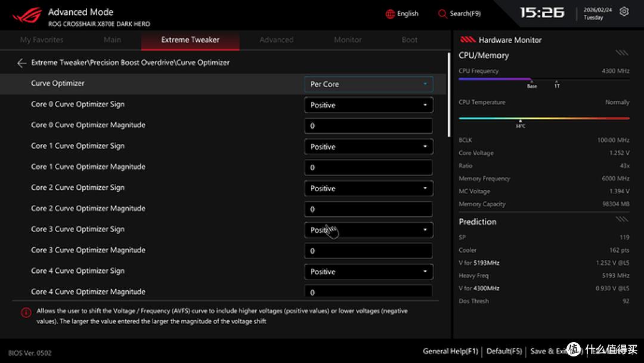Screen dimensions: 644x363
Task: Click the V for 4300MHz row
Action: [544, 288]
